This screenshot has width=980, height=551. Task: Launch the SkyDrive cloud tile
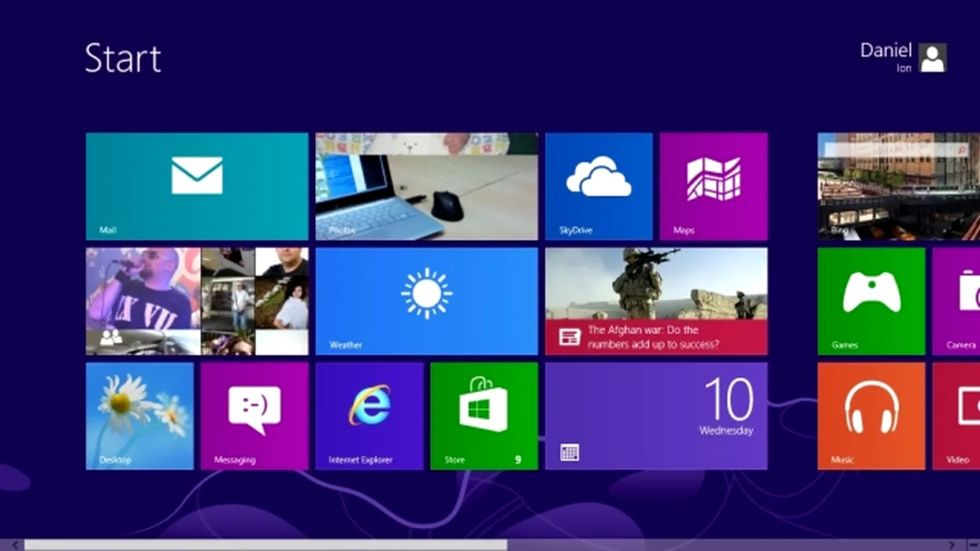[x=599, y=186]
